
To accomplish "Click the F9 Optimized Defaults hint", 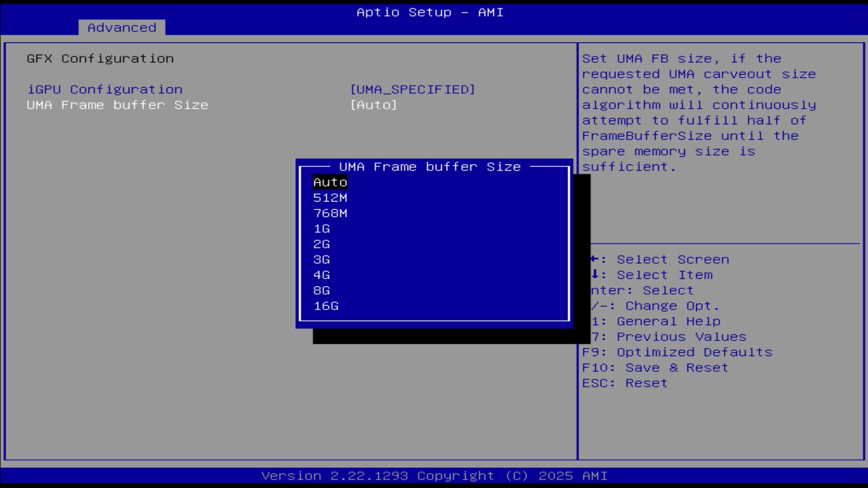I will coord(677,352).
